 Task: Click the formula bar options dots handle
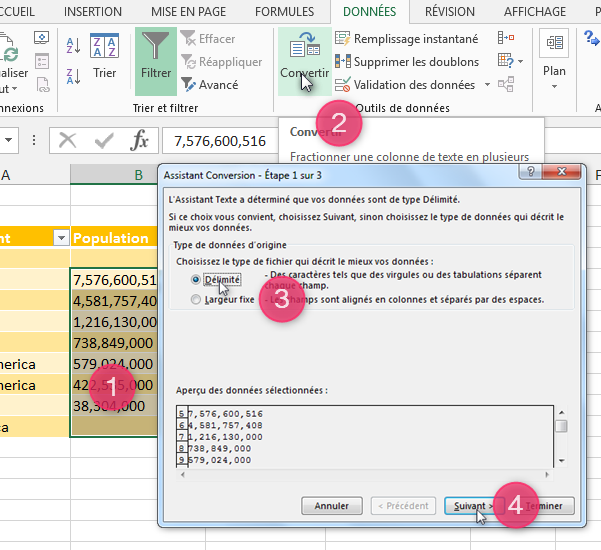[x=34, y=140]
